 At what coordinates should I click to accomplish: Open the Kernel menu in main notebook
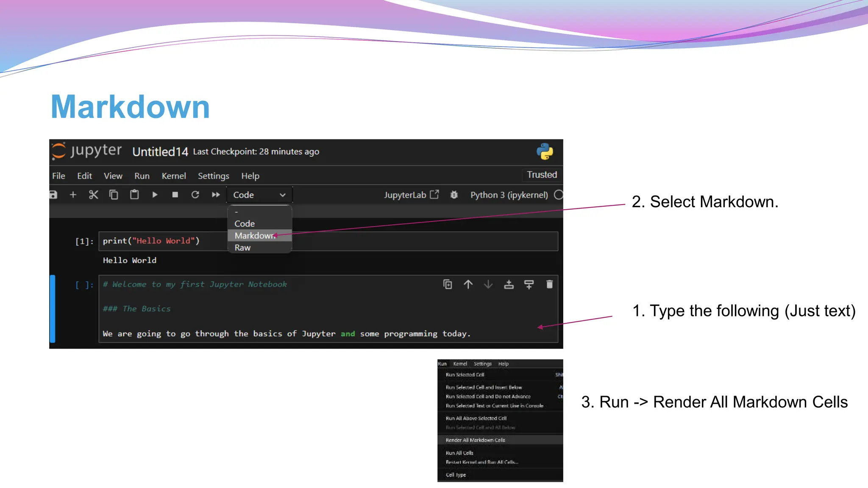pyautogui.click(x=174, y=176)
